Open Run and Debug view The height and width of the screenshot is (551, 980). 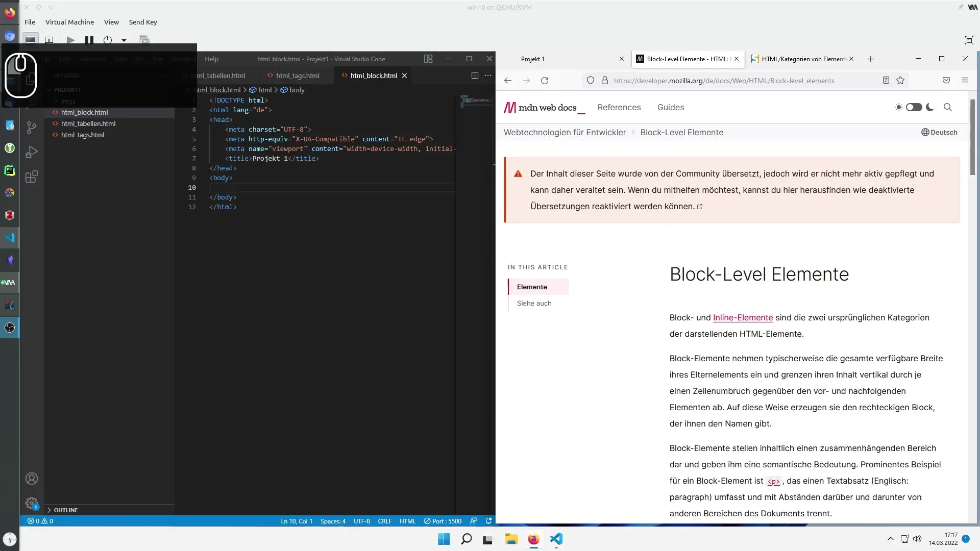(x=32, y=152)
